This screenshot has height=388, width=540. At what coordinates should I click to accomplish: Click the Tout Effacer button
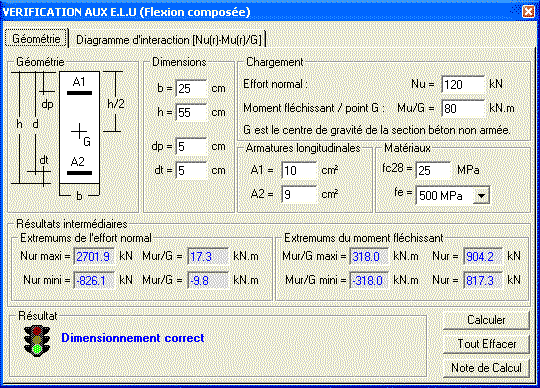[x=486, y=344]
